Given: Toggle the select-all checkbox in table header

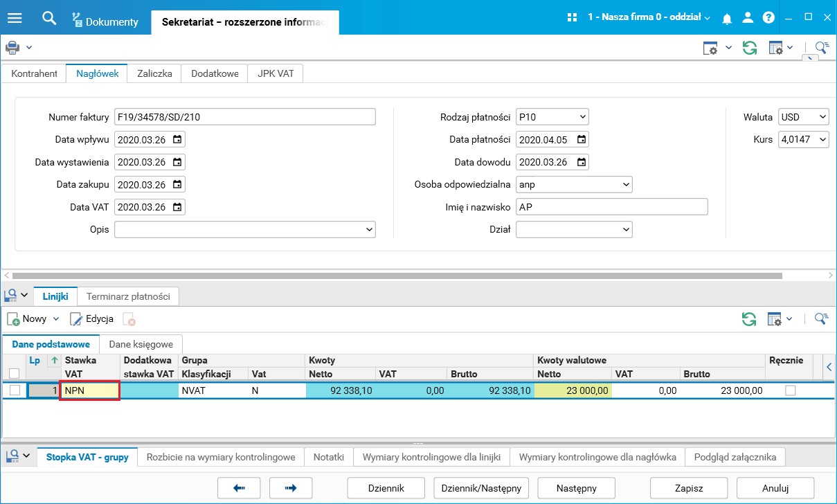Looking at the screenshot, I should point(15,374).
